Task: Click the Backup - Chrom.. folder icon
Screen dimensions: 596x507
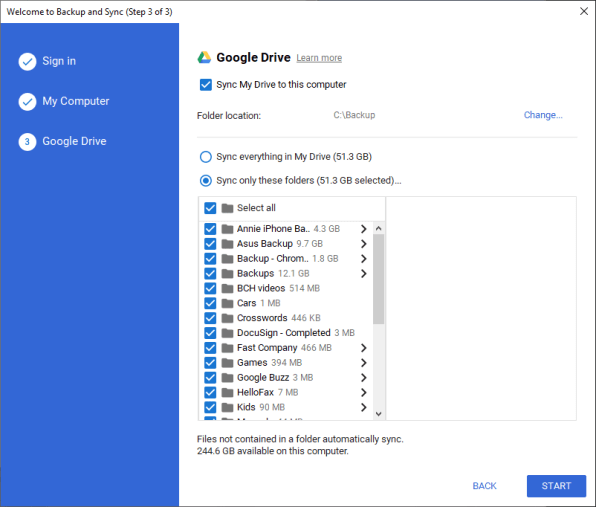Action: coord(227,259)
